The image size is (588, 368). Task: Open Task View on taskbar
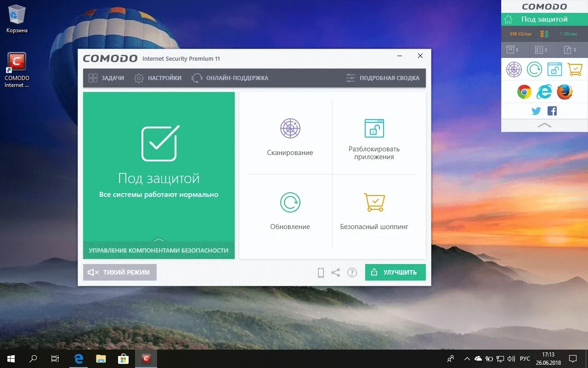55,359
